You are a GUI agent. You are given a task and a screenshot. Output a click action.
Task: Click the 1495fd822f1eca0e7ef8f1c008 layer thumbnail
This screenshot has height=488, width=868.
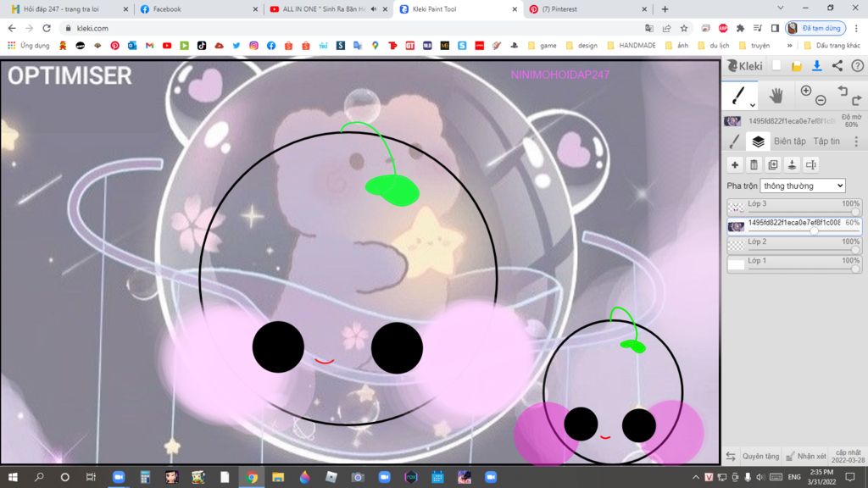pos(736,226)
